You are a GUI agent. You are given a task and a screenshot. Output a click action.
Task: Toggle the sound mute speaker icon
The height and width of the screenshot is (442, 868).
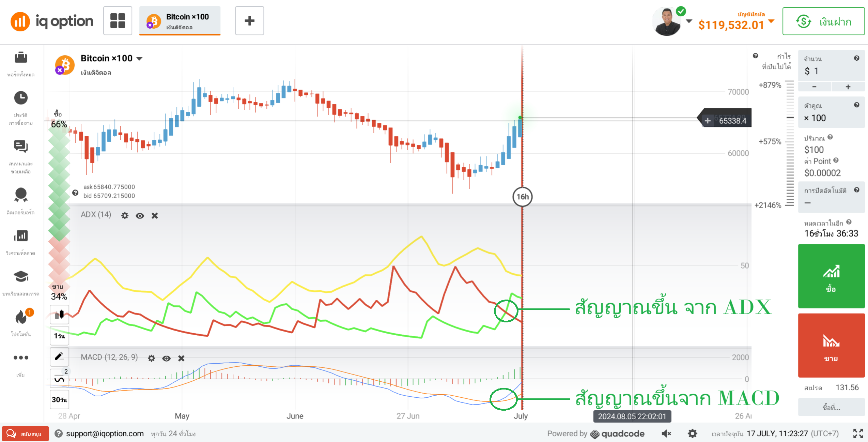pos(666,433)
